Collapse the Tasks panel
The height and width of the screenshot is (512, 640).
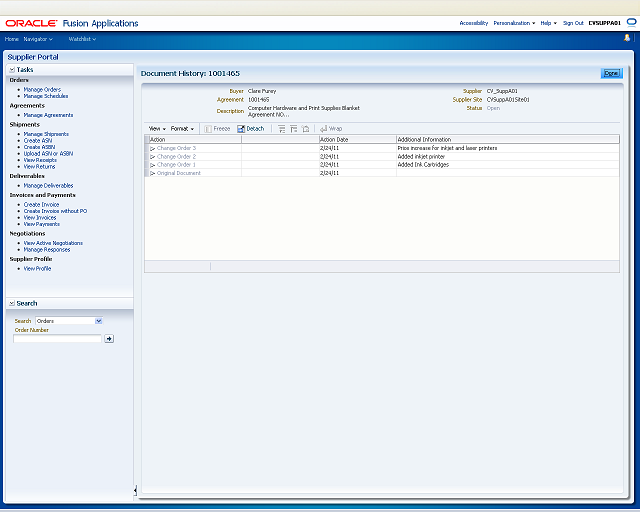12,70
